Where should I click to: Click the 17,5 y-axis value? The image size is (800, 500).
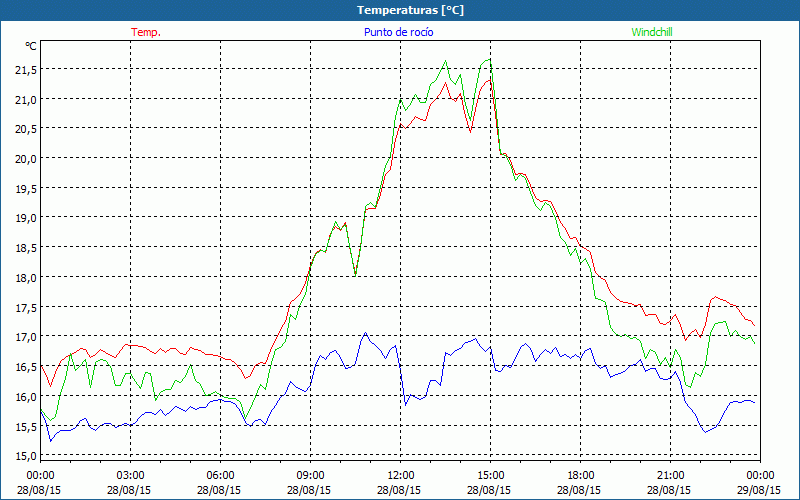[26, 308]
